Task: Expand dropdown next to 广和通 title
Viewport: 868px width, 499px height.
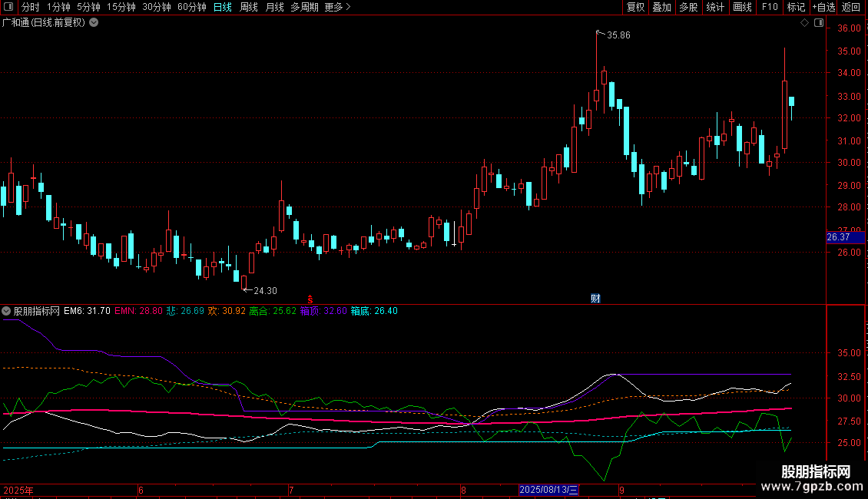Action: tap(94, 23)
